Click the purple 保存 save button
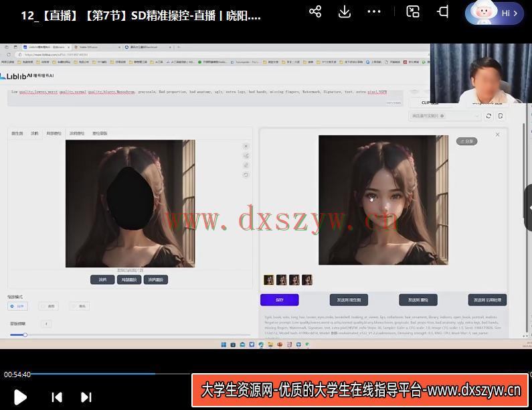 pos(280,300)
